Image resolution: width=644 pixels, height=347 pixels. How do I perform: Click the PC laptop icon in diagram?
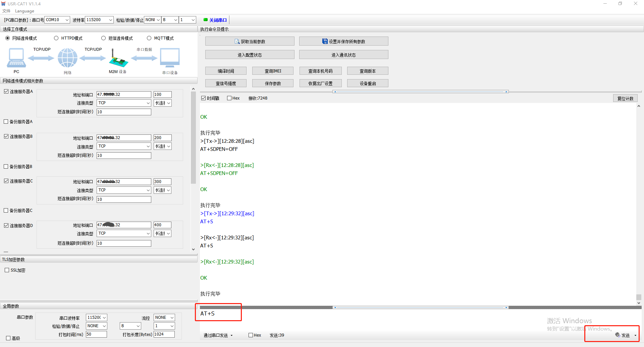pos(16,58)
